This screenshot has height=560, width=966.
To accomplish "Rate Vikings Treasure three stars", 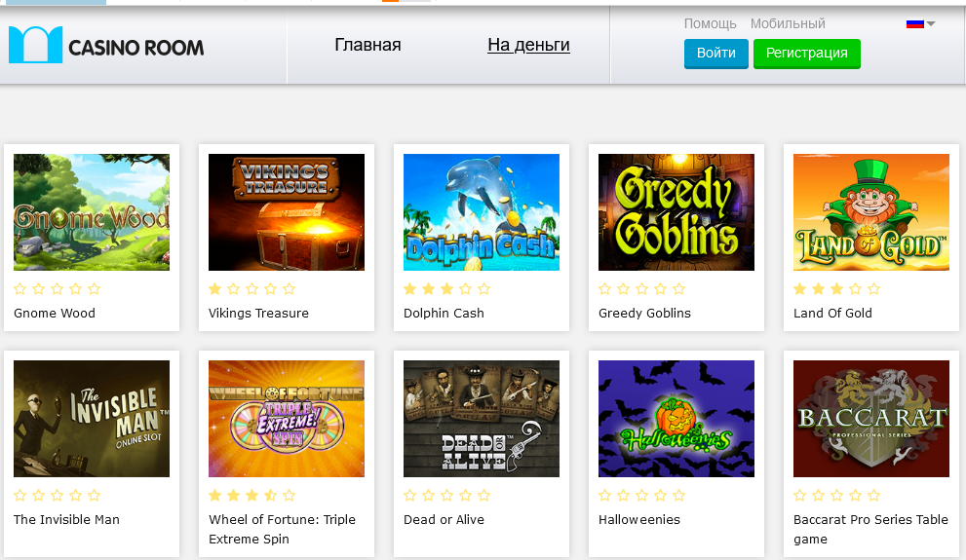I will coord(251,288).
